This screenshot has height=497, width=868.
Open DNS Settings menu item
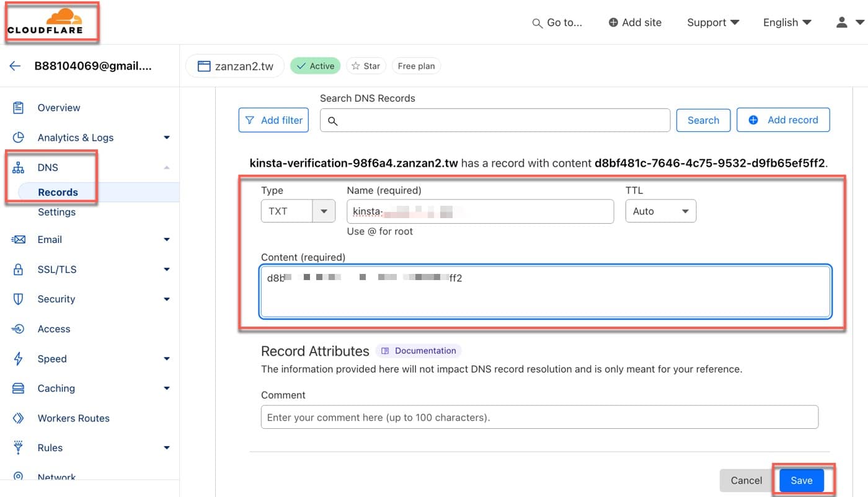[56, 212]
